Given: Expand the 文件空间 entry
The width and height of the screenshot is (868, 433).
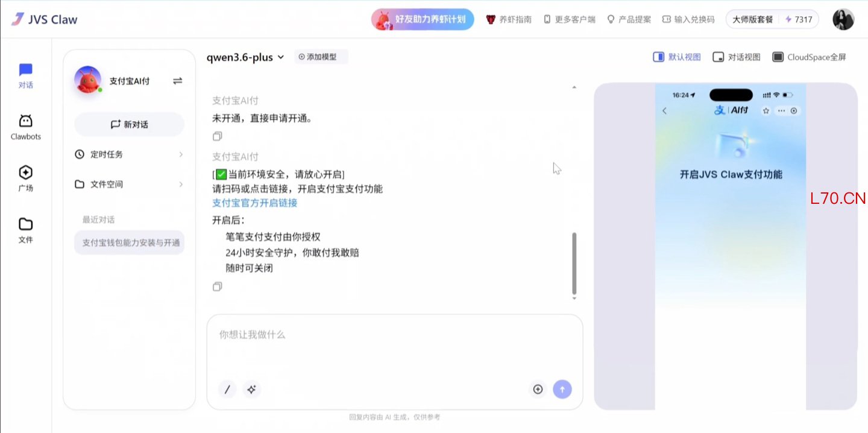Looking at the screenshot, I should click(129, 185).
